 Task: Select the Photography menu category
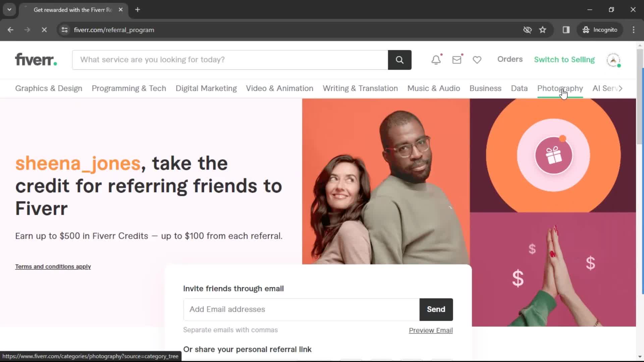[560, 88]
